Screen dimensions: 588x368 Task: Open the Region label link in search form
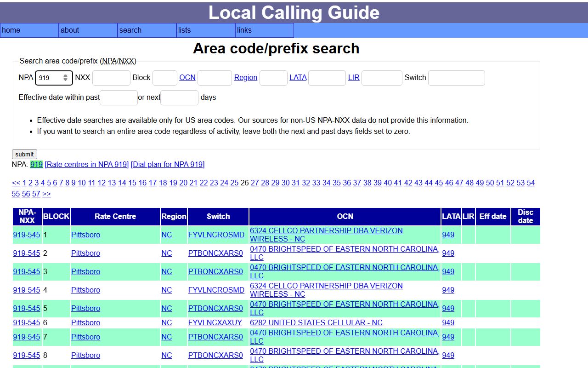point(246,78)
